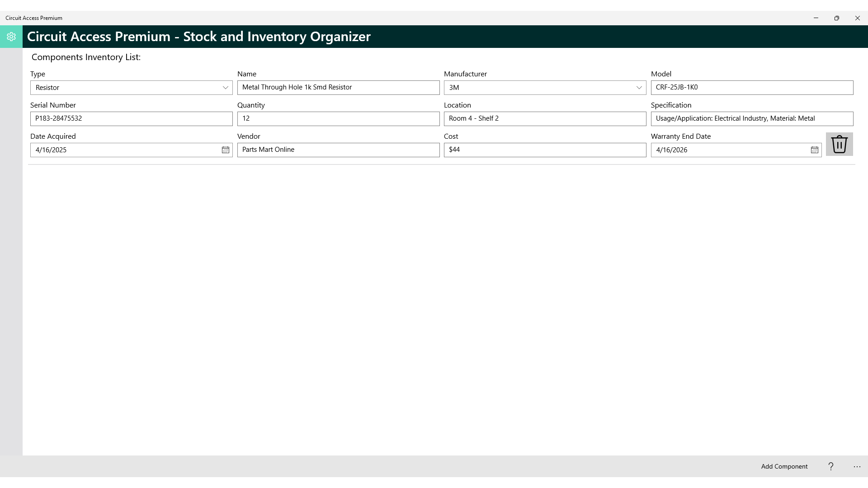The height and width of the screenshot is (488, 868).
Task: Select the Specification field text
Action: [x=751, y=118]
